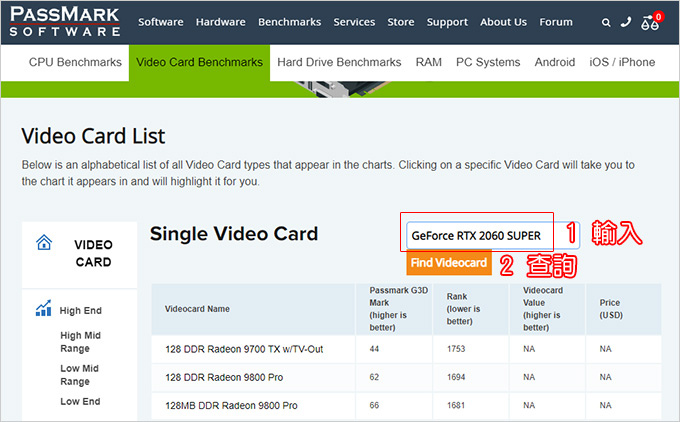Open the search magnifier icon
Screen dimensions: 680x422
click(606, 23)
